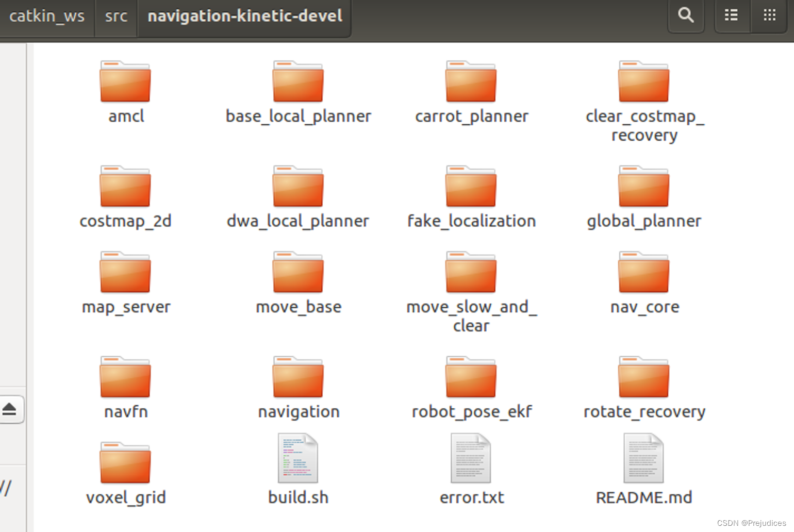Click the voxel_grid name label
The width and height of the screenshot is (794, 532).
click(x=126, y=497)
